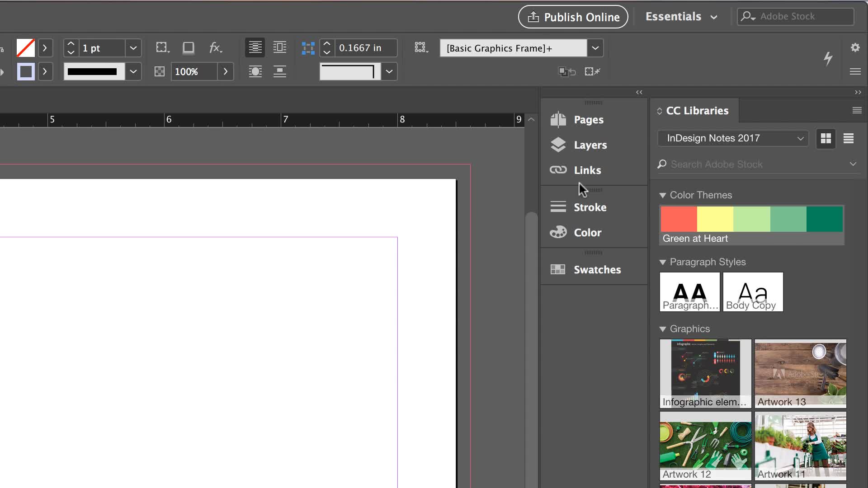Image resolution: width=868 pixels, height=488 pixels.
Task: Open the object style dropdown arrow
Action: coord(595,48)
